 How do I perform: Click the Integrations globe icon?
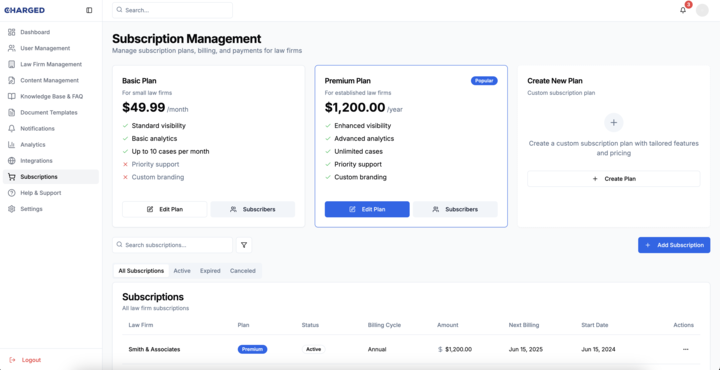click(x=11, y=161)
